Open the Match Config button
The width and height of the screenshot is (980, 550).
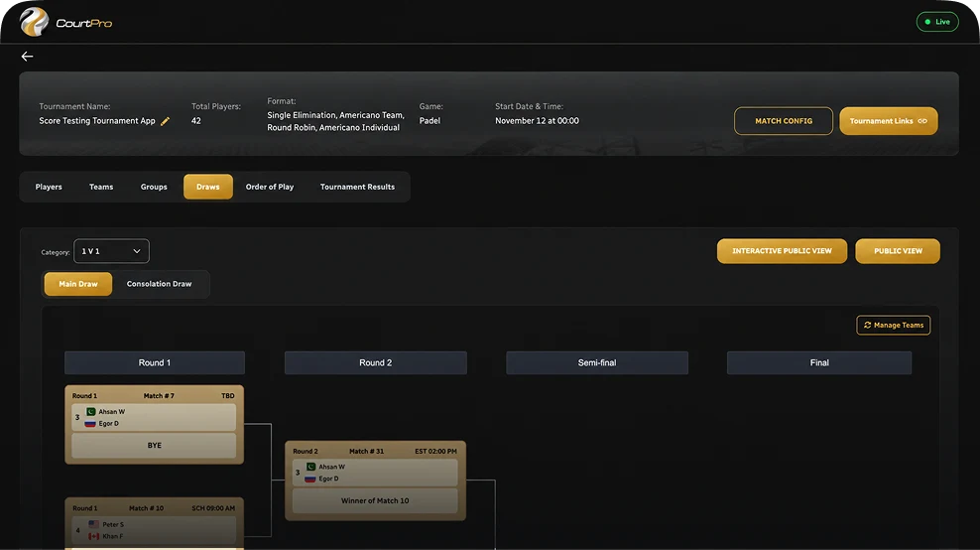[x=784, y=121]
